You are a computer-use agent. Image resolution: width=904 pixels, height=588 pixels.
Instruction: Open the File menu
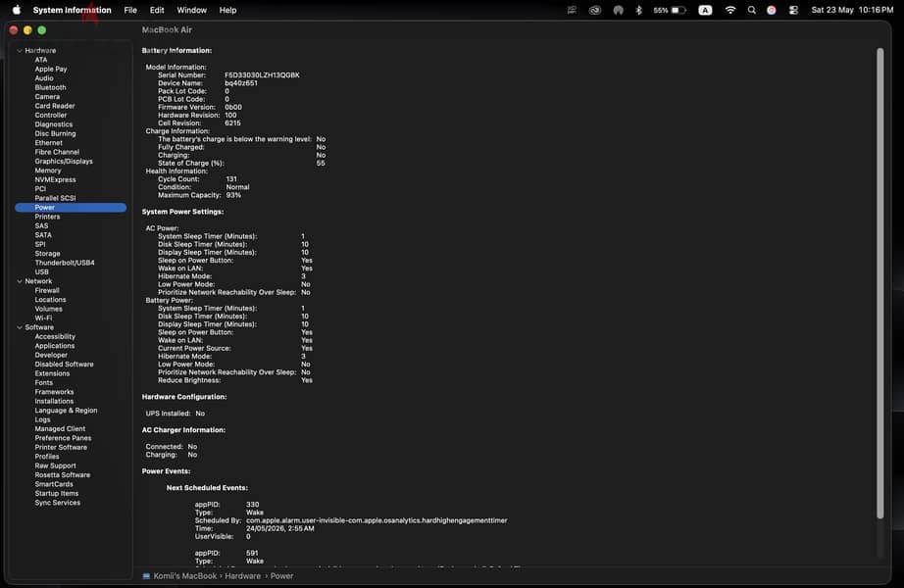coord(130,10)
